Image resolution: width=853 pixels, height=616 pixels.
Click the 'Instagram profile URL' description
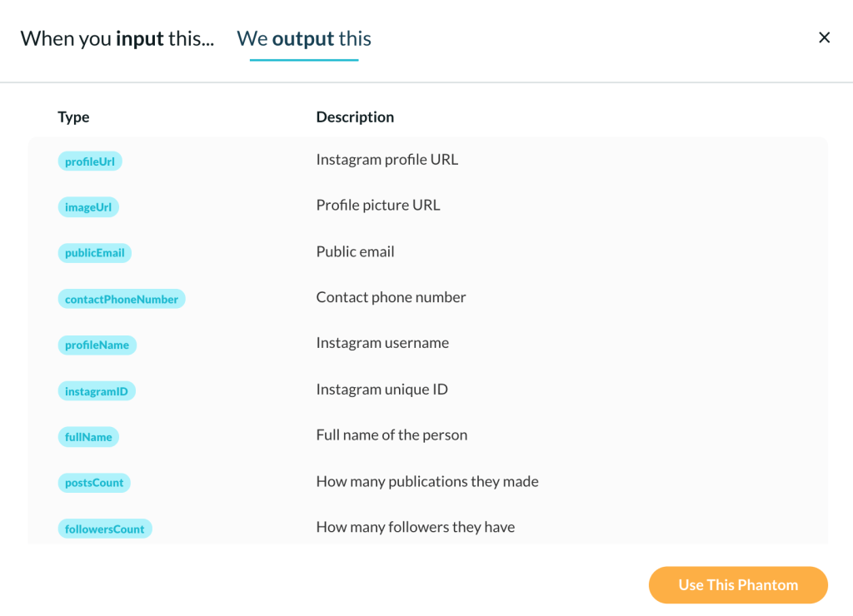387,160
